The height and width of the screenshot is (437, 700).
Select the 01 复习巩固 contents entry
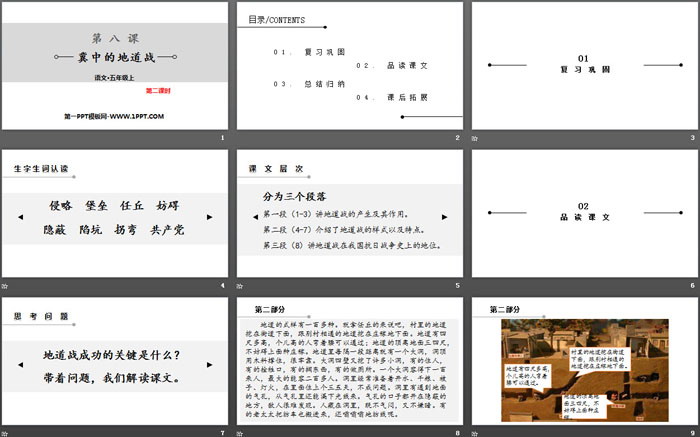[x=297, y=51]
